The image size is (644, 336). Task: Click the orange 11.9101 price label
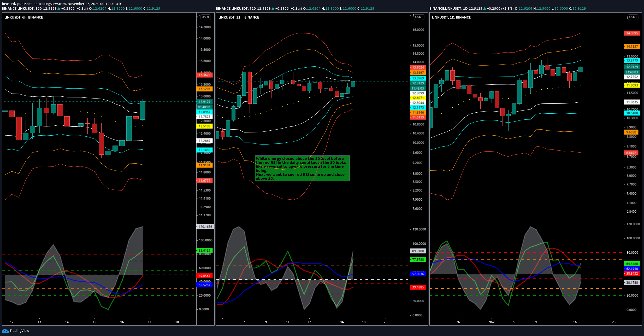click(204, 165)
